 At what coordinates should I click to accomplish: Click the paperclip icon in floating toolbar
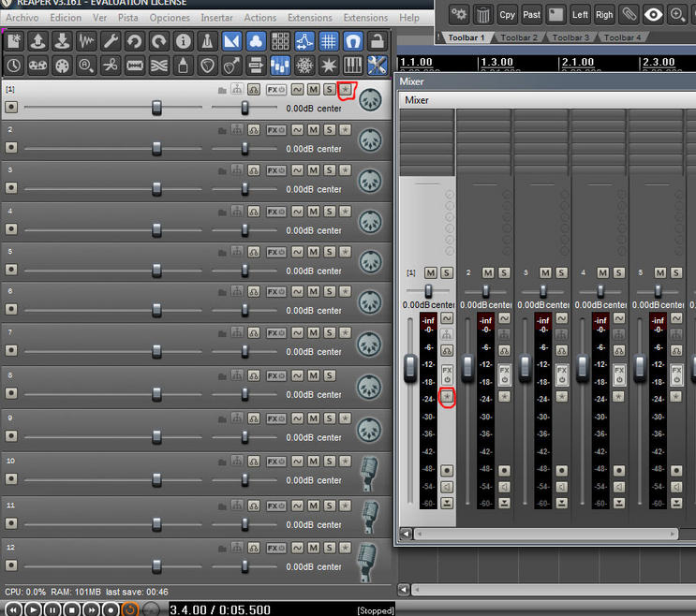click(x=629, y=14)
